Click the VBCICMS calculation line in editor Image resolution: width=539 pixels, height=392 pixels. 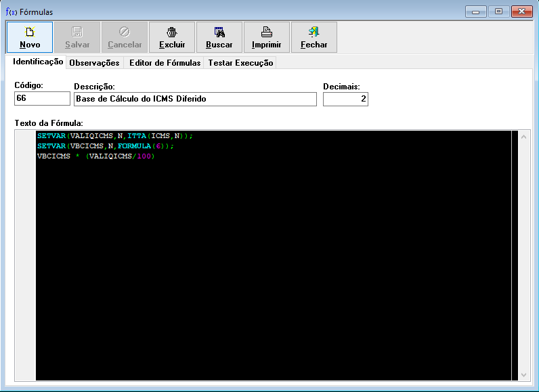click(x=96, y=156)
